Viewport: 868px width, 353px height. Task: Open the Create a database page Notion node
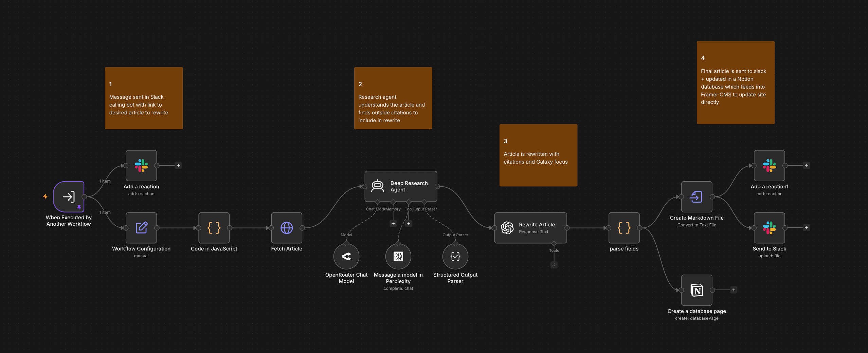click(x=697, y=290)
